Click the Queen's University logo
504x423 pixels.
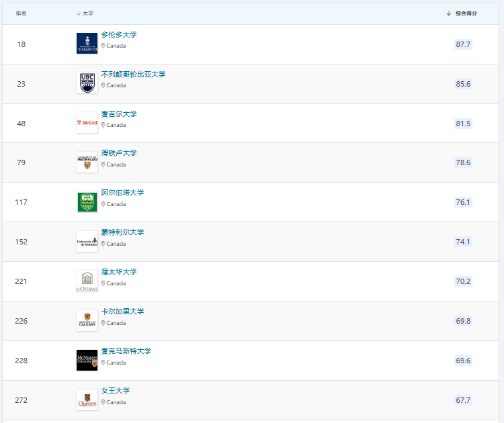point(87,400)
